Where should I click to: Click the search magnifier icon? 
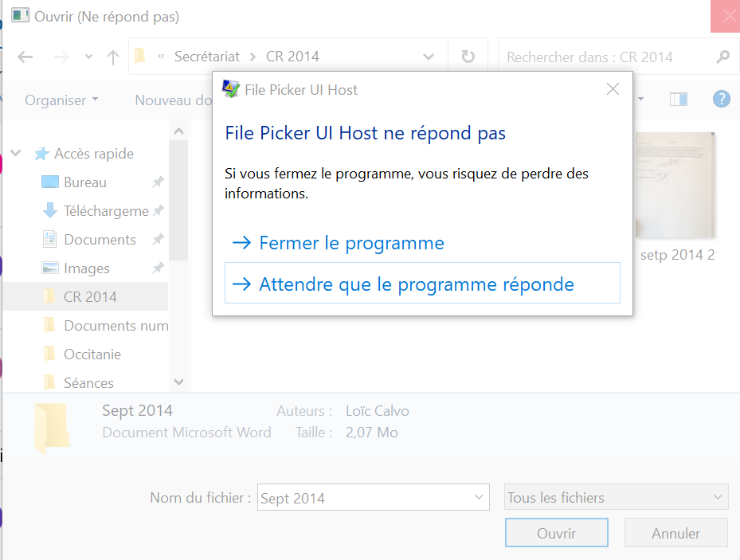723,57
